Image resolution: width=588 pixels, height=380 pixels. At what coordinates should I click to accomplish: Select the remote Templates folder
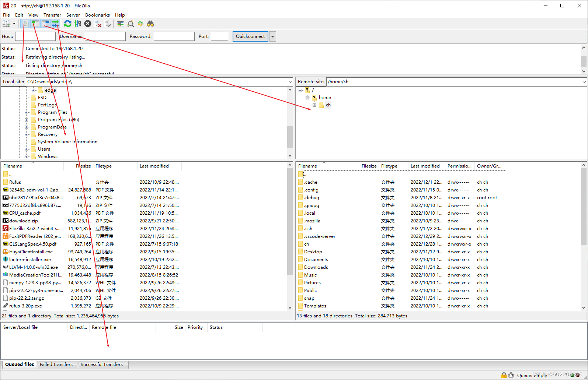(x=315, y=306)
